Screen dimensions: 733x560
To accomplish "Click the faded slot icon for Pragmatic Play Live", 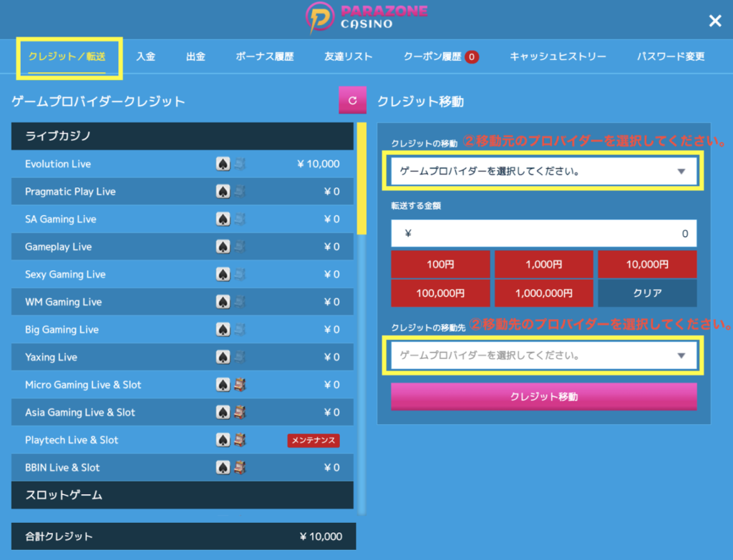I will 240,192.
